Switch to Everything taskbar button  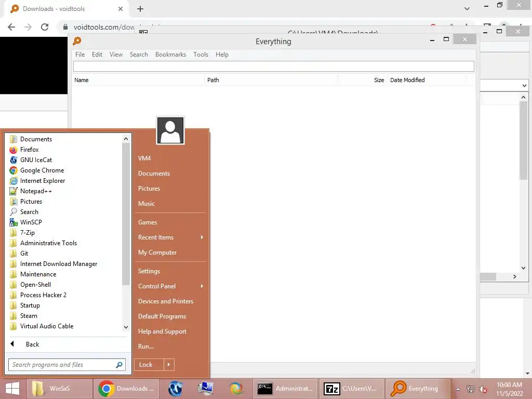point(418,389)
